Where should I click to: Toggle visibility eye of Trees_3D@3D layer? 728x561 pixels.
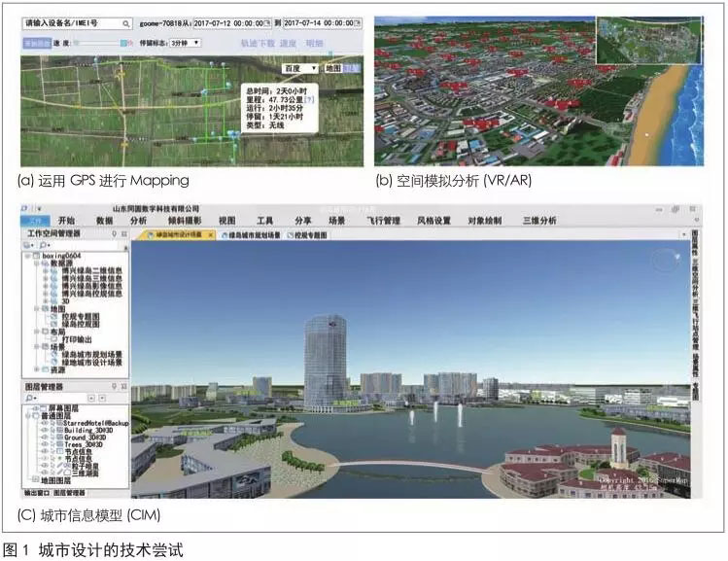[x=45, y=444]
